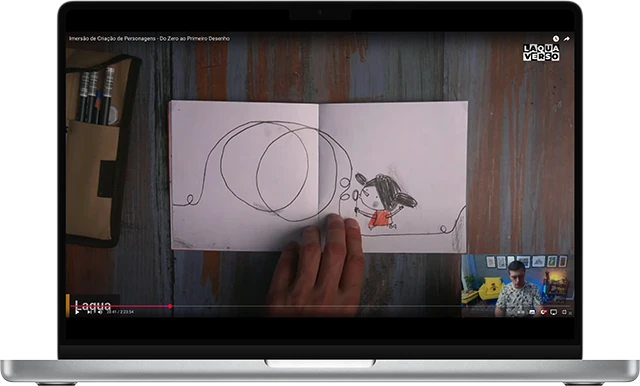Toggle the autoplay switch

point(521,312)
